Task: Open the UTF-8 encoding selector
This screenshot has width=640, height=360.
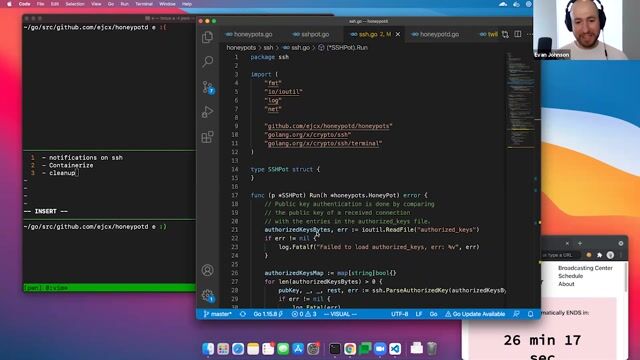Action: tap(400, 314)
